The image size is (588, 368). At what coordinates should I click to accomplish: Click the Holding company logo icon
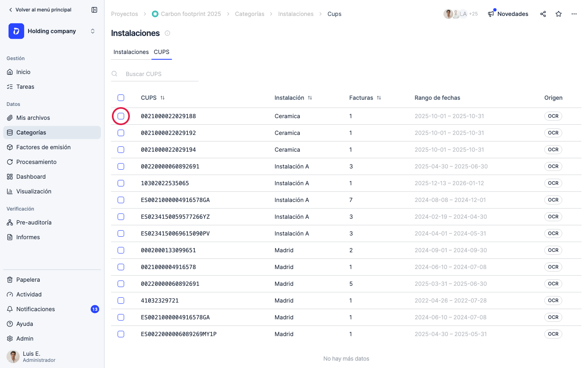point(16,31)
